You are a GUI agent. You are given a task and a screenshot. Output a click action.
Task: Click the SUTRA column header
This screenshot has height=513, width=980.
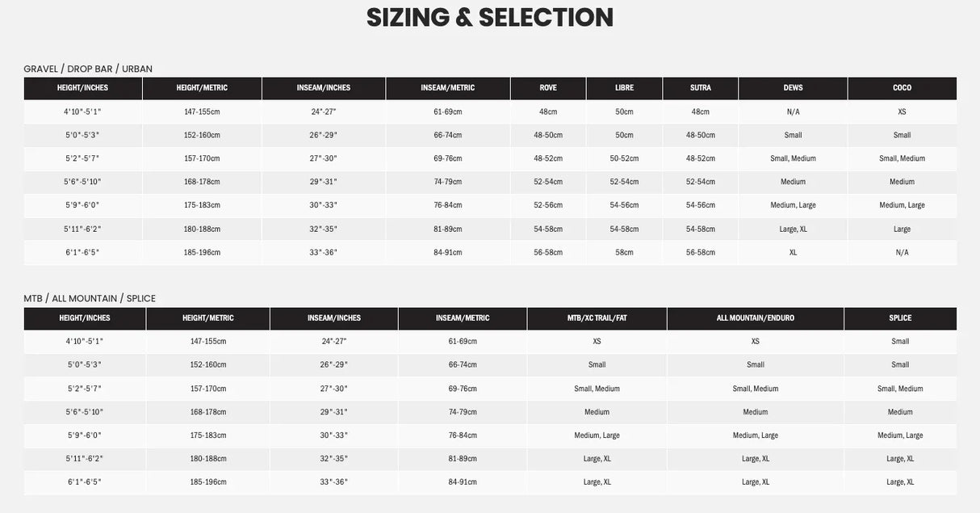click(x=700, y=88)
